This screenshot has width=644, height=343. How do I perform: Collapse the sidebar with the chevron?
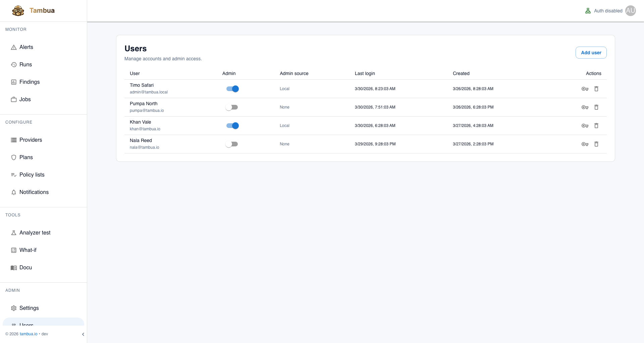pos(83,334)
